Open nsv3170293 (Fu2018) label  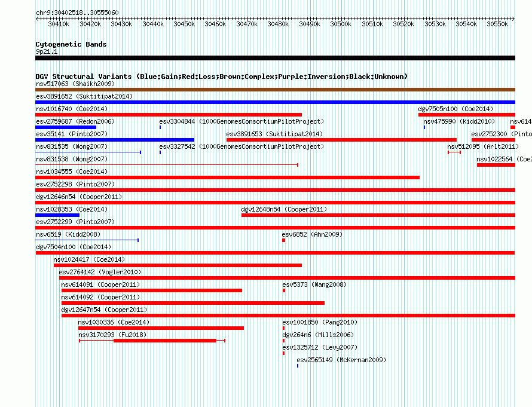pyautogui.click(x=112, y=335)
